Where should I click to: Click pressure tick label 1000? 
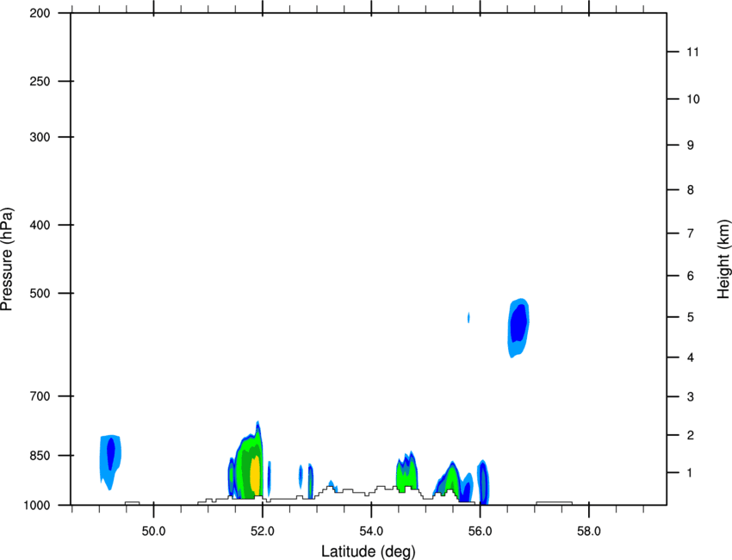pyautogui.click(x=37, y=505)
